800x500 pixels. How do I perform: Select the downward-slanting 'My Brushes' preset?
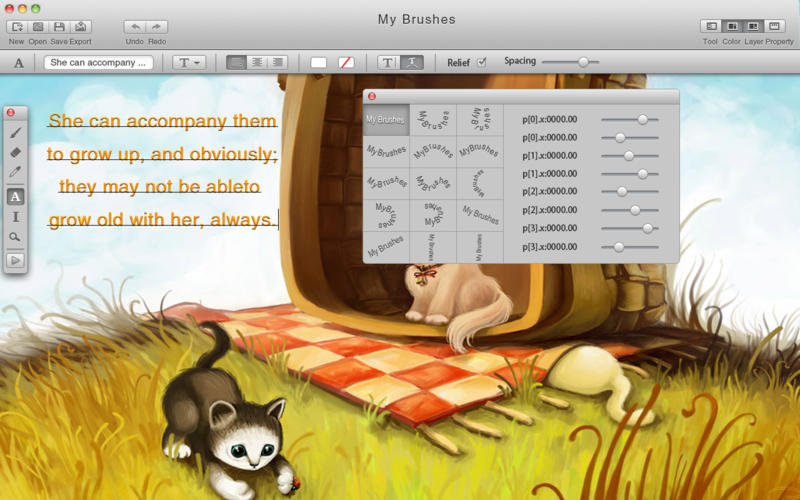(x=480, y=215)
